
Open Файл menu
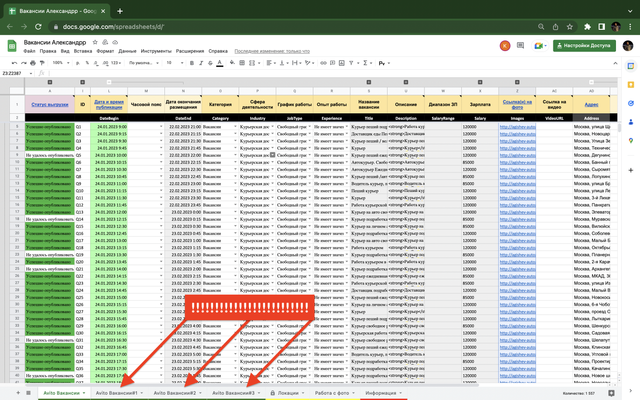tap(29, 51)
